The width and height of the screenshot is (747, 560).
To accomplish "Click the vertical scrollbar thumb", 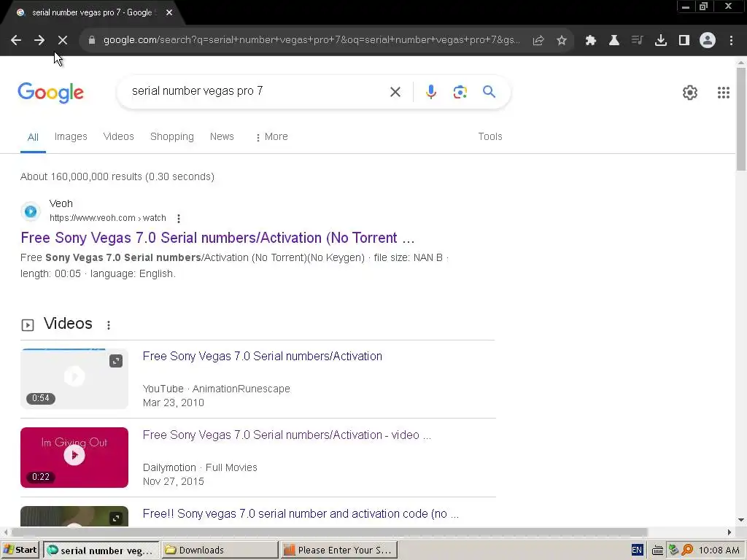I will 741,119.
